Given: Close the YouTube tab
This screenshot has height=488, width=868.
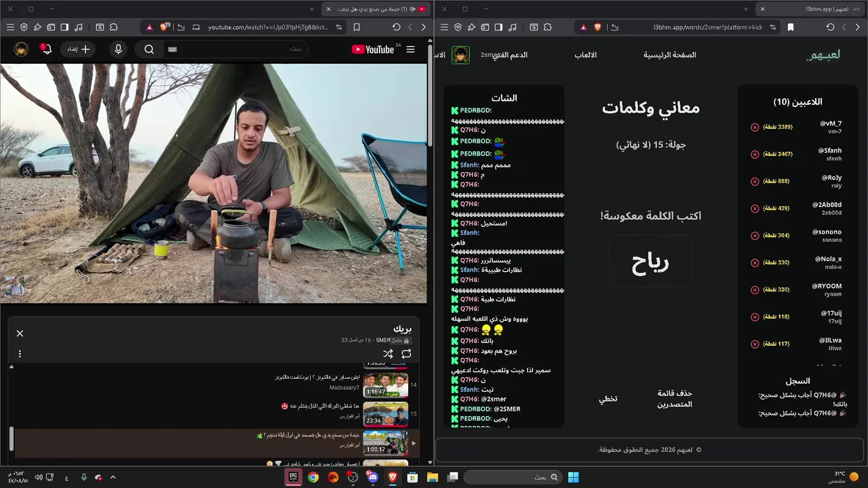Looking at the screenshot, I should 328,9.
